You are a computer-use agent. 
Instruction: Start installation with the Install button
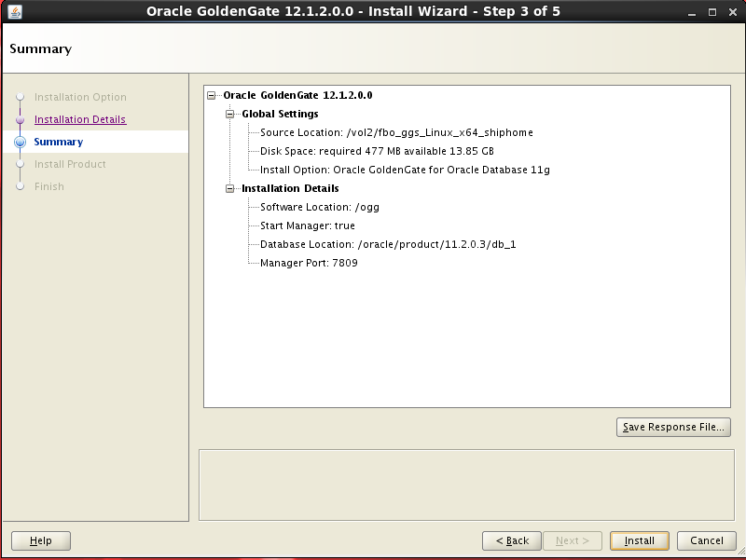click(640, 540)
